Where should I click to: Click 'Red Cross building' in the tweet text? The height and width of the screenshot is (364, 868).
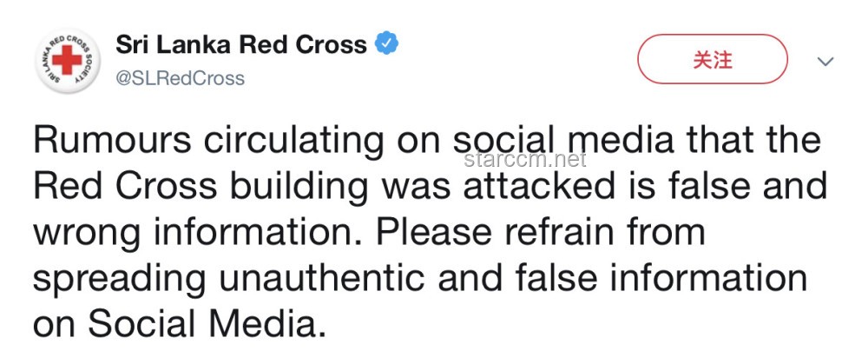(x=201, y=186)
